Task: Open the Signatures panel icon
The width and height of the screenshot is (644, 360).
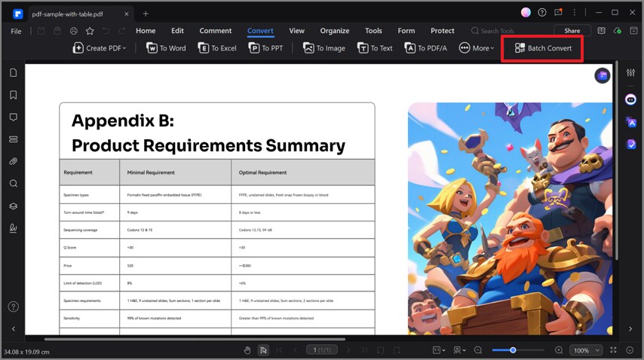Action: click(x=13, y=228)
